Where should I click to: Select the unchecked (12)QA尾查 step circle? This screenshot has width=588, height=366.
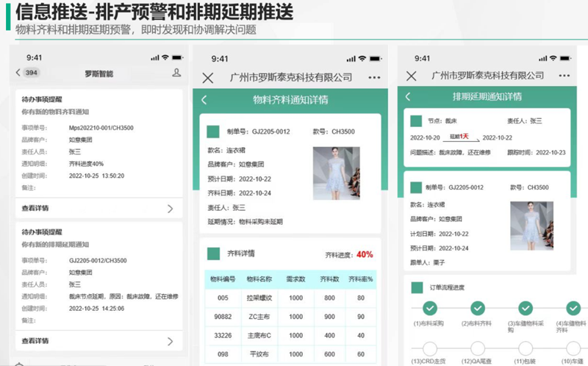(478, 348)
